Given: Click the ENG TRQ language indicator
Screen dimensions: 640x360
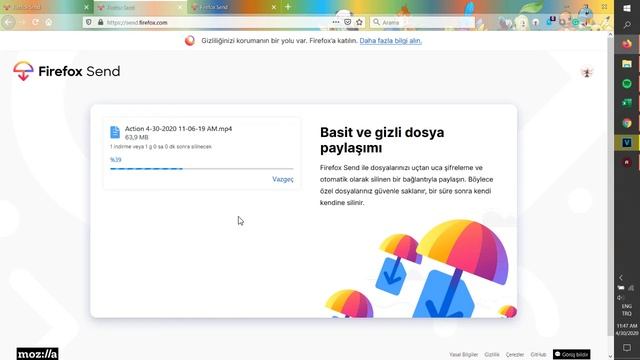Looking at the screenshot, I should (627, 310).
